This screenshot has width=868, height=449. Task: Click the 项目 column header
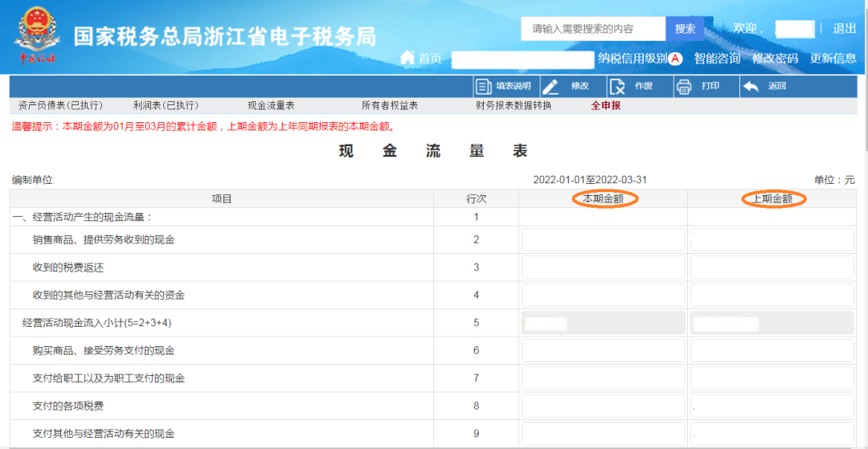click(222, 199)
